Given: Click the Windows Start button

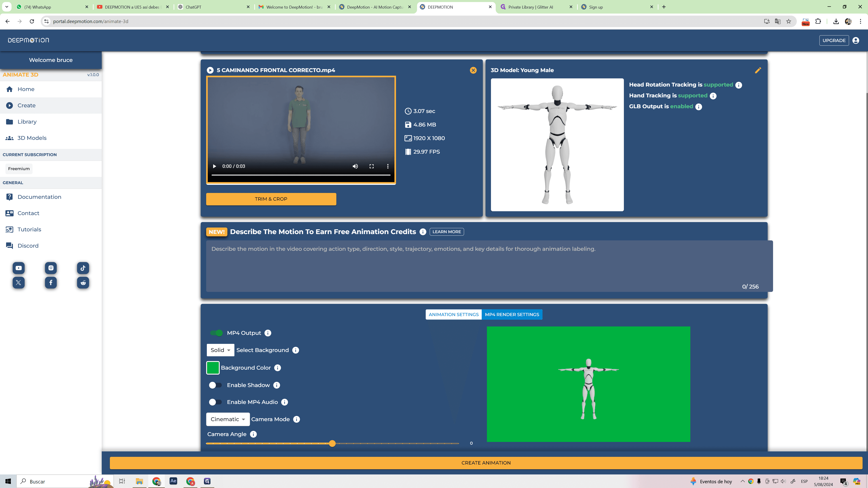Looking at the screenshot, I should coord(8,481).
